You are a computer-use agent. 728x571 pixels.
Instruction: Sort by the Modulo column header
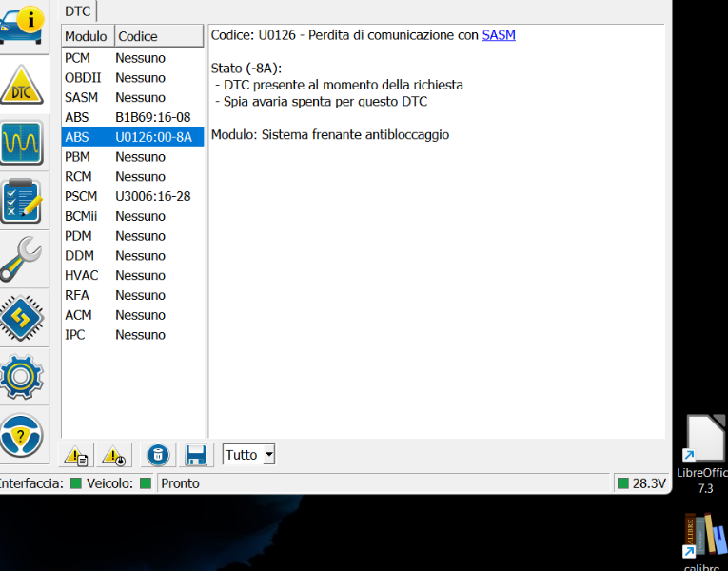coord(89,36)
